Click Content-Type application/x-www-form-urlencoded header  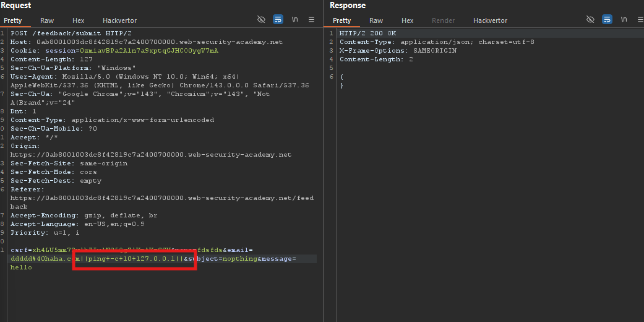[x=112, y=120]
